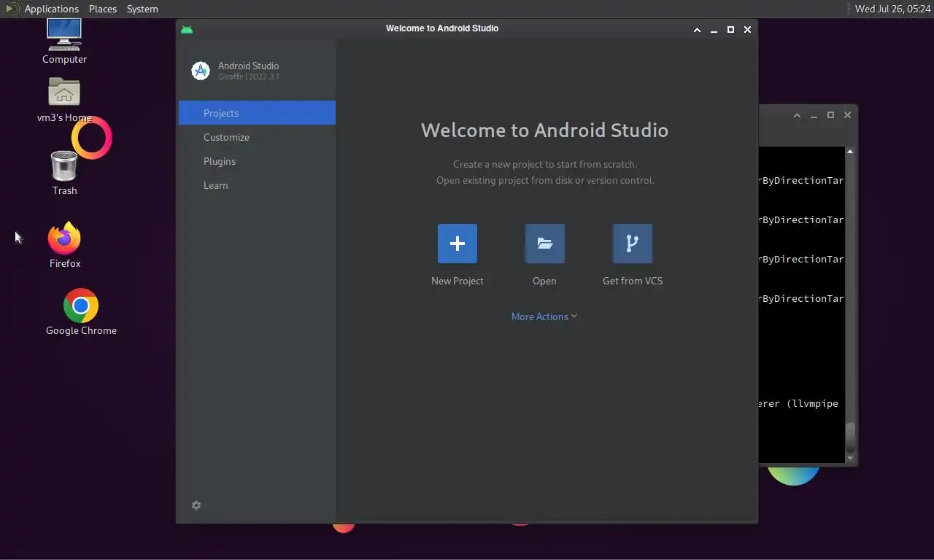
Task: Maximize the terminal window behind
Action: coord(830,114)
